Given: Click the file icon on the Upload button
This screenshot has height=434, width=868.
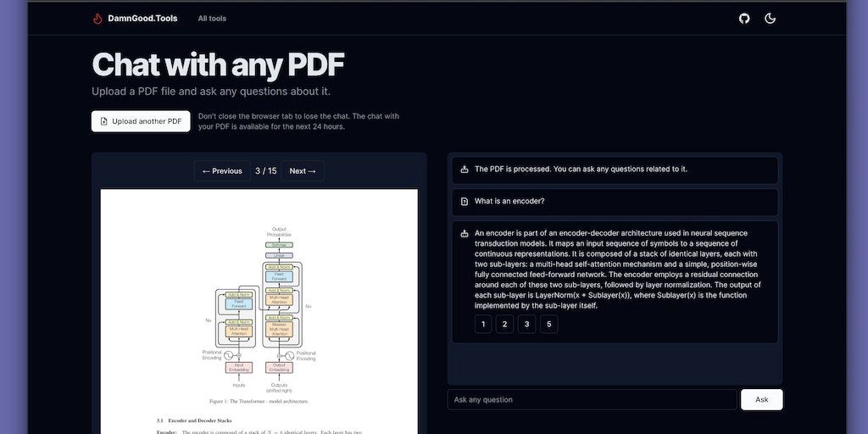Looking at the screenshot, I should (104, 121).
